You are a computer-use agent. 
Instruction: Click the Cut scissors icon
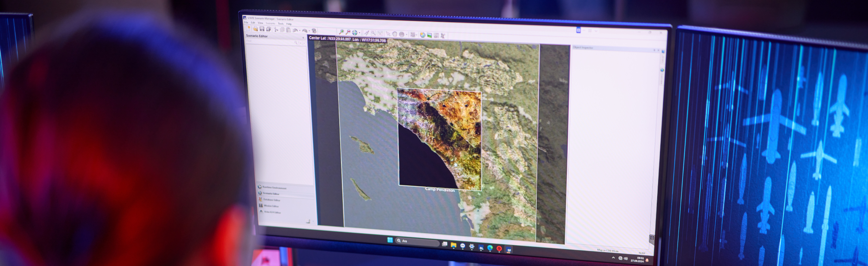(275, 29)
